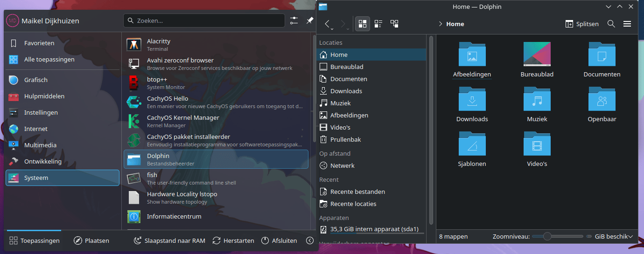This screenshot has width=644, height=254.
Task: Expand more session actions arrow
Action: [x=310, y=240]
